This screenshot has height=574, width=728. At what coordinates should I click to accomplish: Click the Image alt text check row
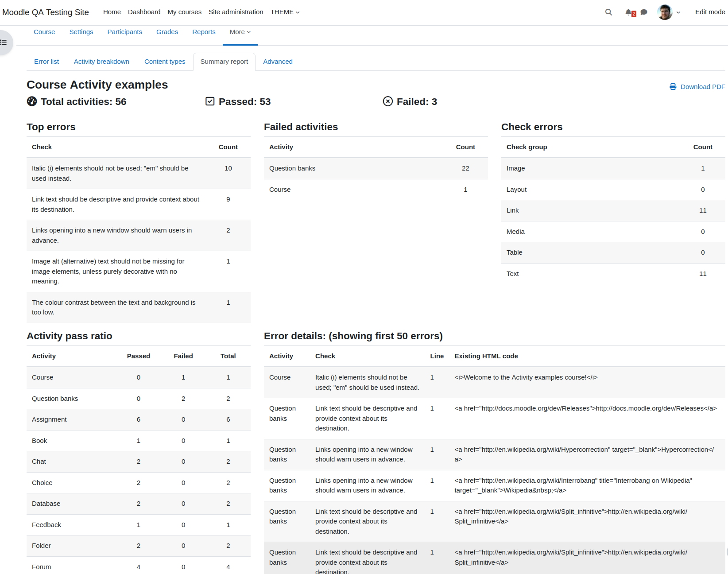point(139,271)
